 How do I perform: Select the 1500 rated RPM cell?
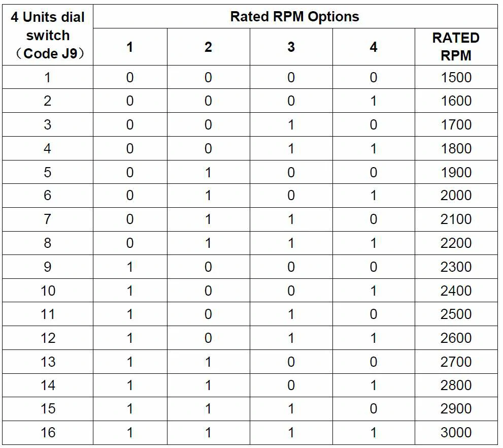pos(456,77)
